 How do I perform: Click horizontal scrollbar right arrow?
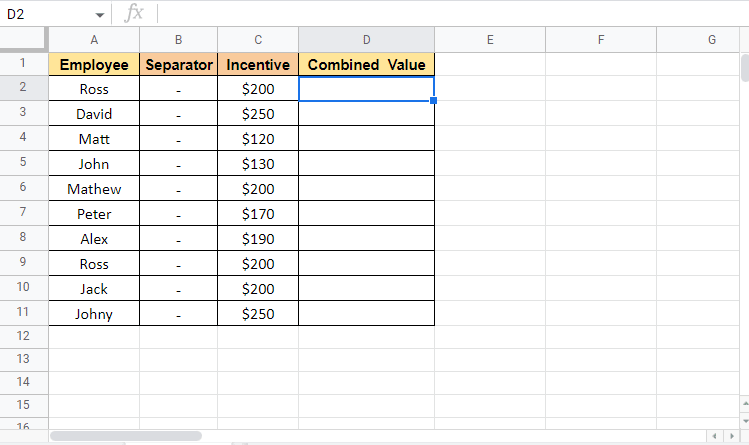point(731,437)
